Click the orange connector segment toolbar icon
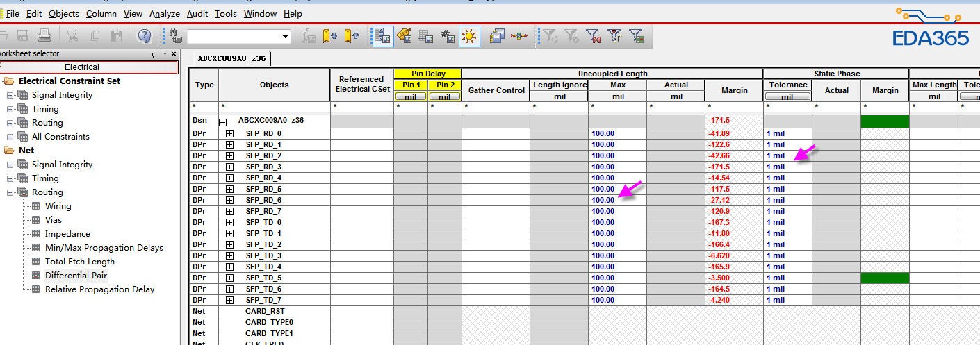Image resolution: width=980 pixels, height=345 pixels. [518, 36]
